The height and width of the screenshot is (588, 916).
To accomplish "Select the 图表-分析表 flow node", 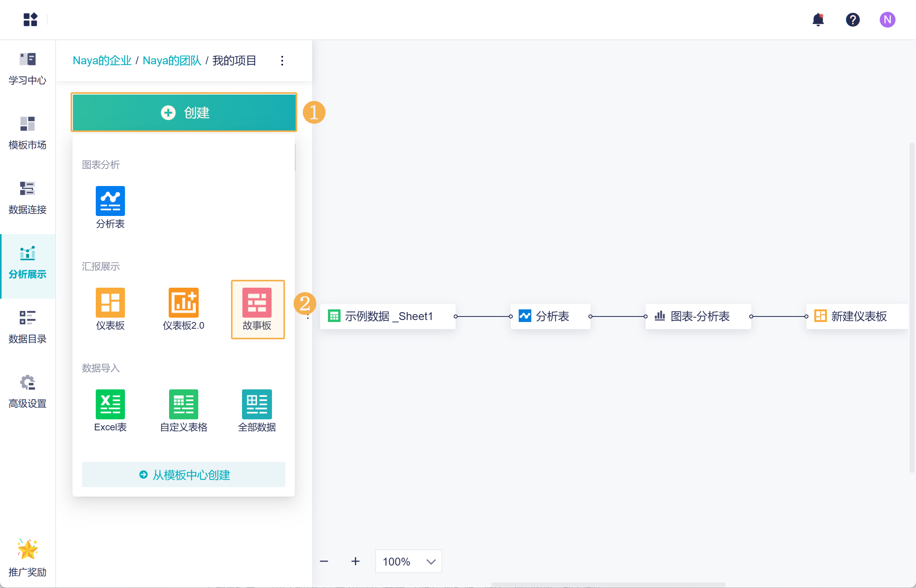I will 698,316.
